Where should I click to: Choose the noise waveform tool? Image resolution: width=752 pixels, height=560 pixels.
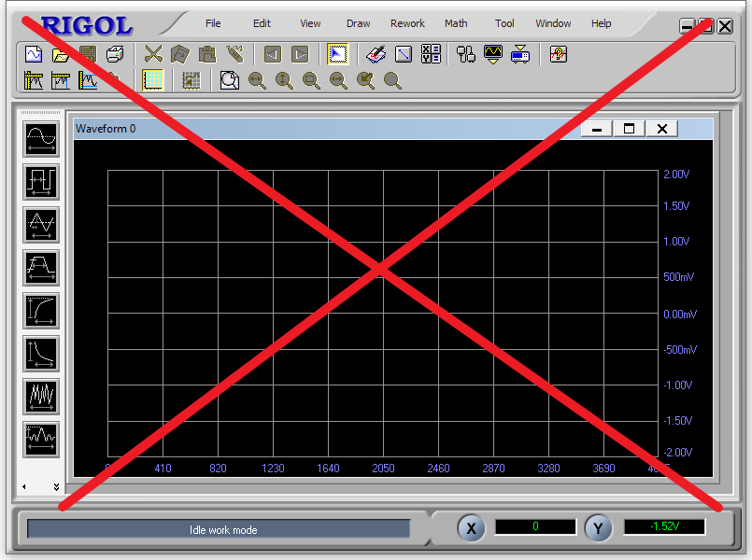41,396
